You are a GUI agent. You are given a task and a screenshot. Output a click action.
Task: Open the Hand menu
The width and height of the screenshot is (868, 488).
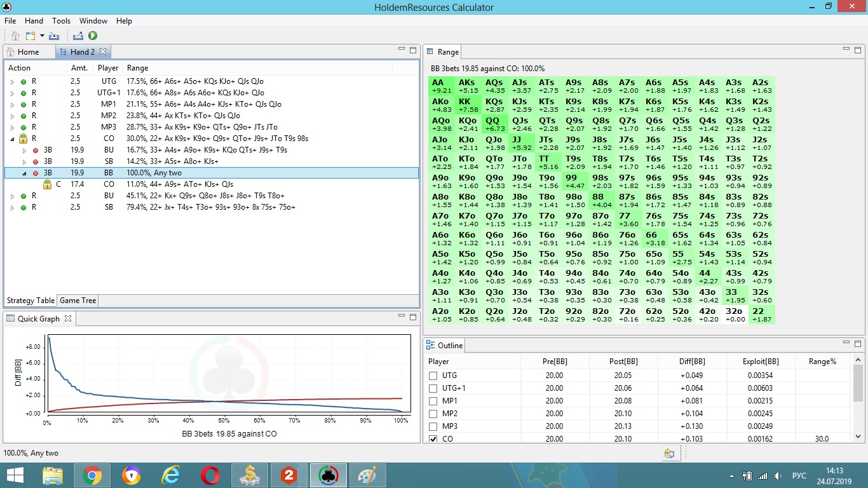[x=34, y=21]
